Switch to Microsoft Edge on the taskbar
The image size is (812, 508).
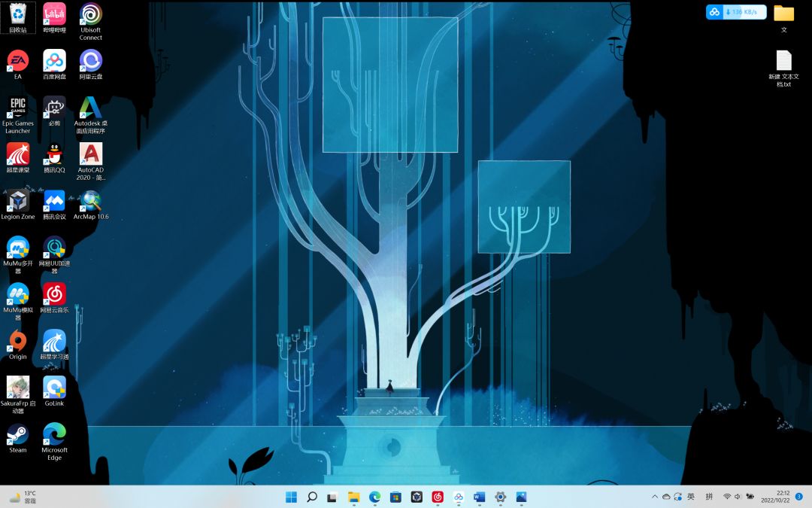[x=374, y=497]
